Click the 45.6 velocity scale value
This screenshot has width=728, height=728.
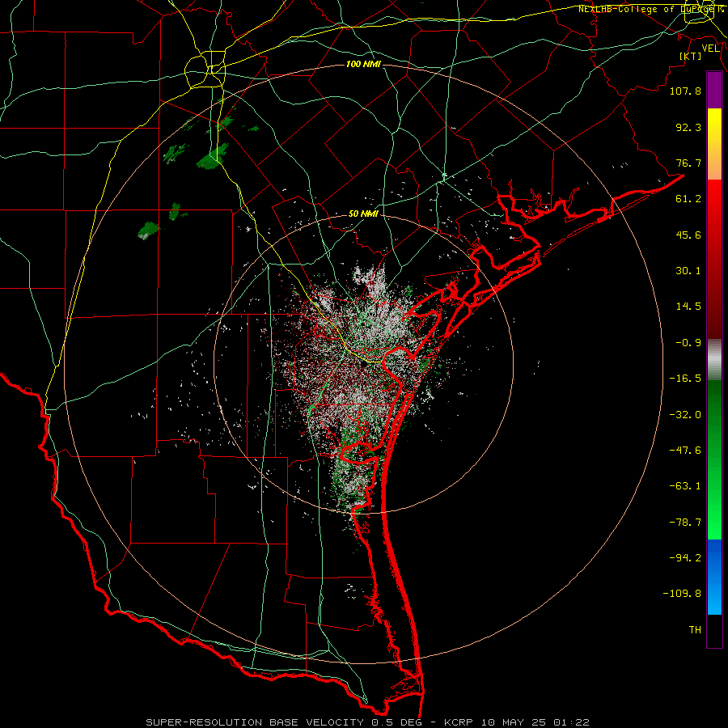[688, 235]
